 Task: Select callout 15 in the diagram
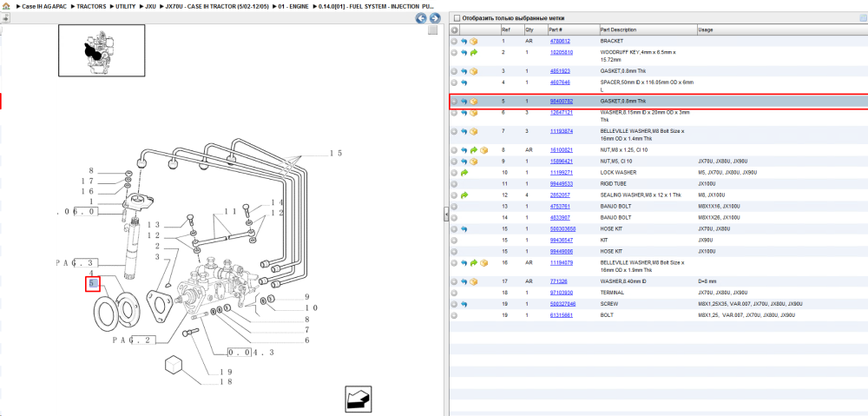(337, 152)
